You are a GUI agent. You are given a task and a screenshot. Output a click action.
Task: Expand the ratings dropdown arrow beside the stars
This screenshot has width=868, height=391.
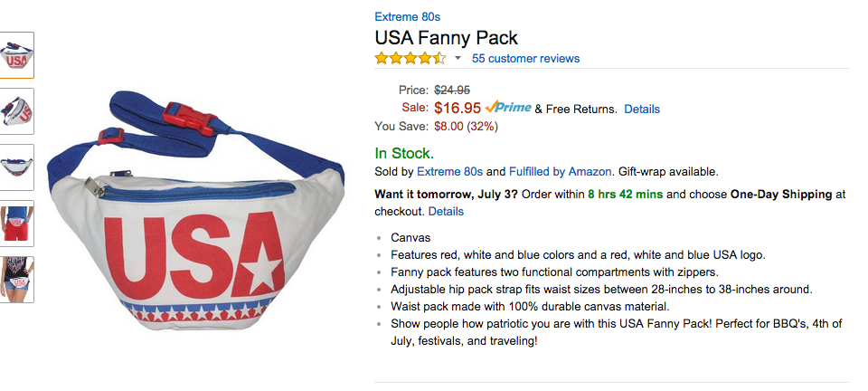[x=458, y=59]
